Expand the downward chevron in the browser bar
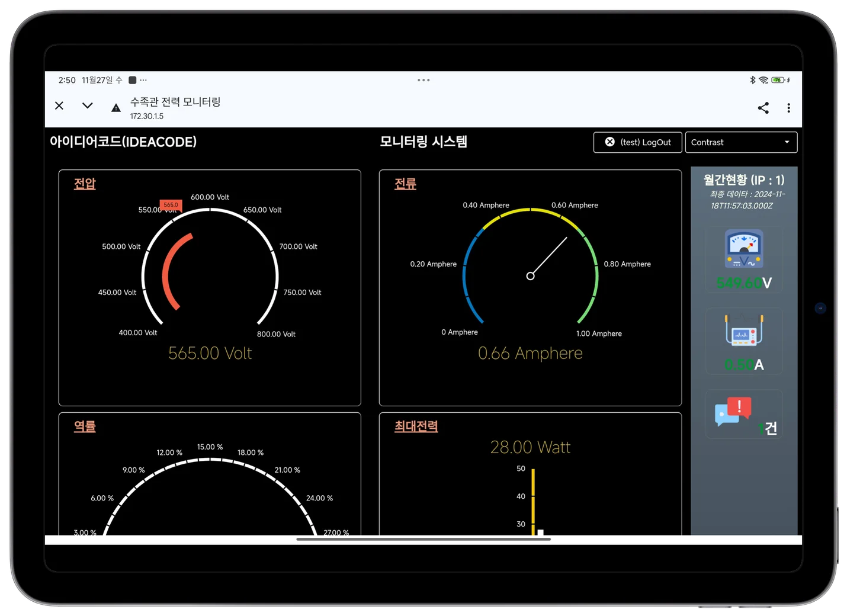 (88, 105)
